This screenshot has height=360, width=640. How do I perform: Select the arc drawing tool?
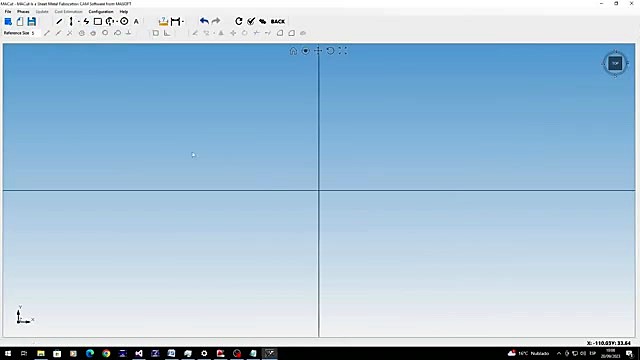(109, 21)
